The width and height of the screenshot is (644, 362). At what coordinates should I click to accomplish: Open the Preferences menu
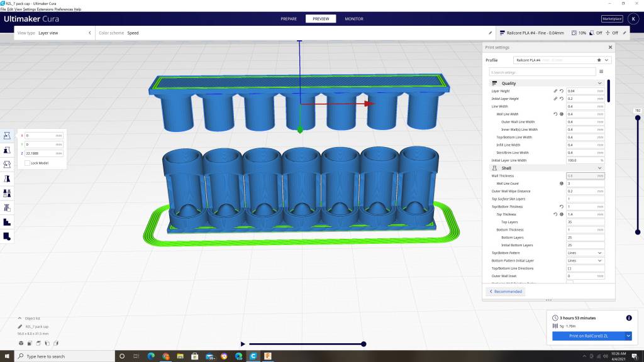[x=64, y=9]
